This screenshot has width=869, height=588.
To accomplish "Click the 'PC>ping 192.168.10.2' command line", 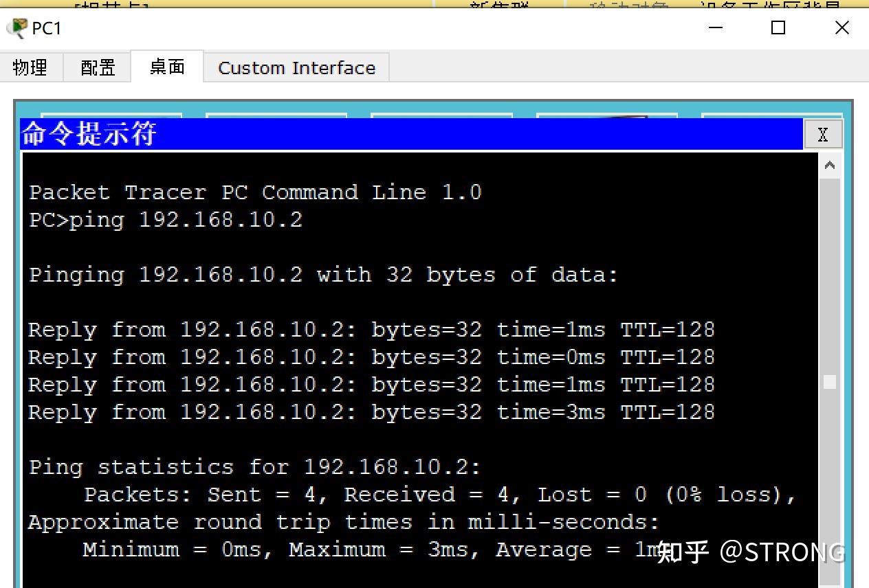I will click(x=166, y=220).
